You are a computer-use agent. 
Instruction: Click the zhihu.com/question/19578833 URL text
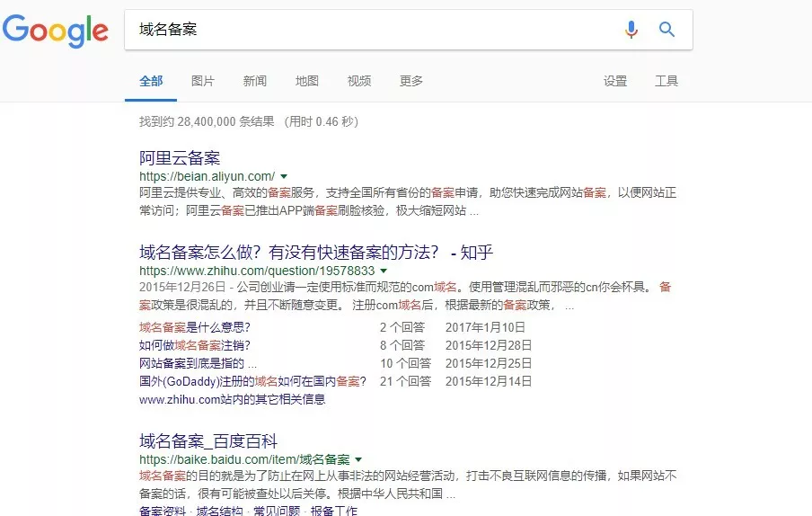pos(257,271)
